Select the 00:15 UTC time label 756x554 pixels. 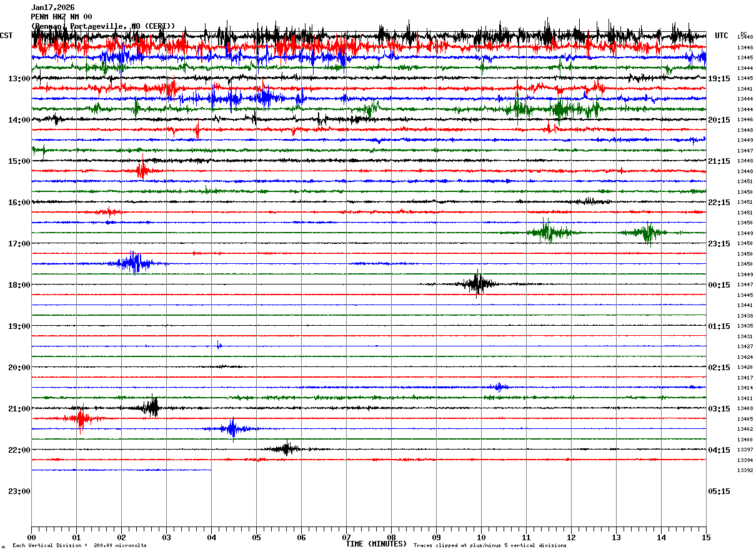pos(719,285)
